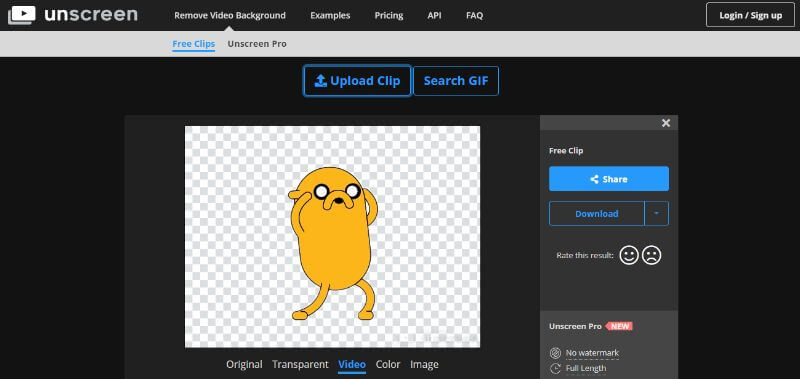
Task: Click the 'Rate this result:' label
Action: (585, 255)
